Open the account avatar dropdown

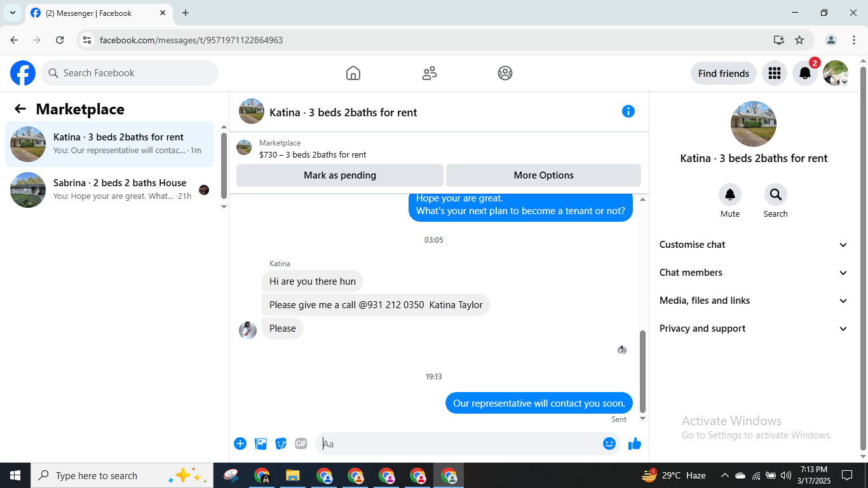[836, 73]
